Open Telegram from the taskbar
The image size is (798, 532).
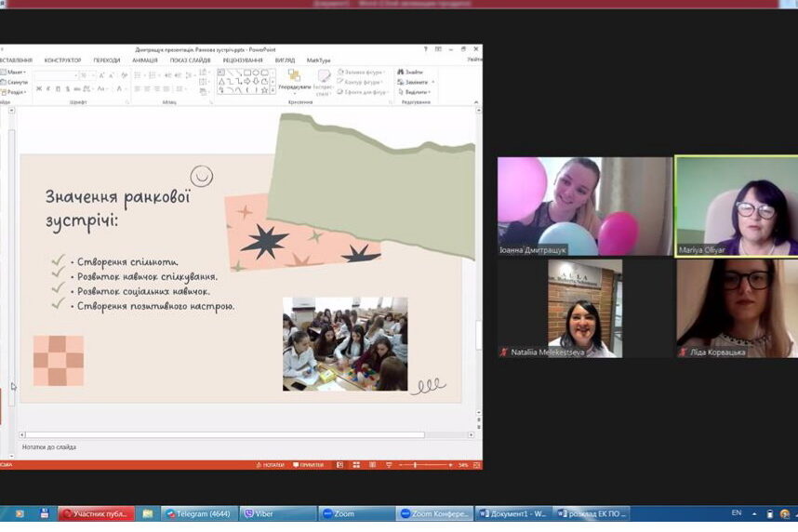click(x=199, y=513)
